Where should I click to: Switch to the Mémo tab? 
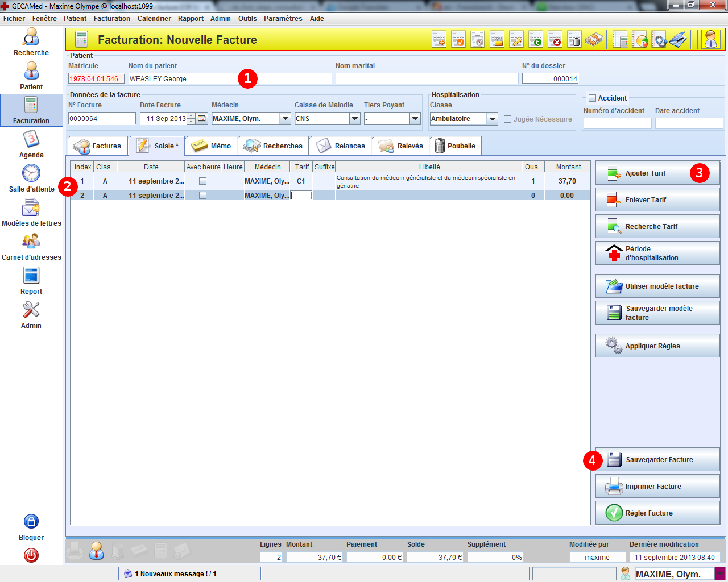tap(211, 146)
